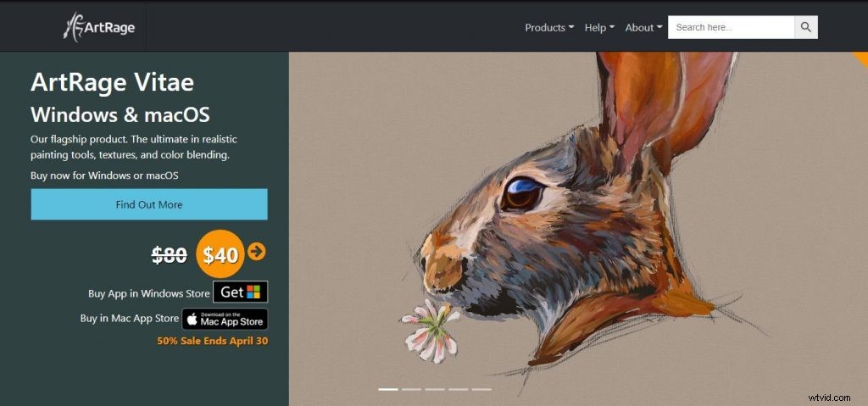868x406 pixels.
Task: Click the ArtRage Vitae heading
Action: 113,82
